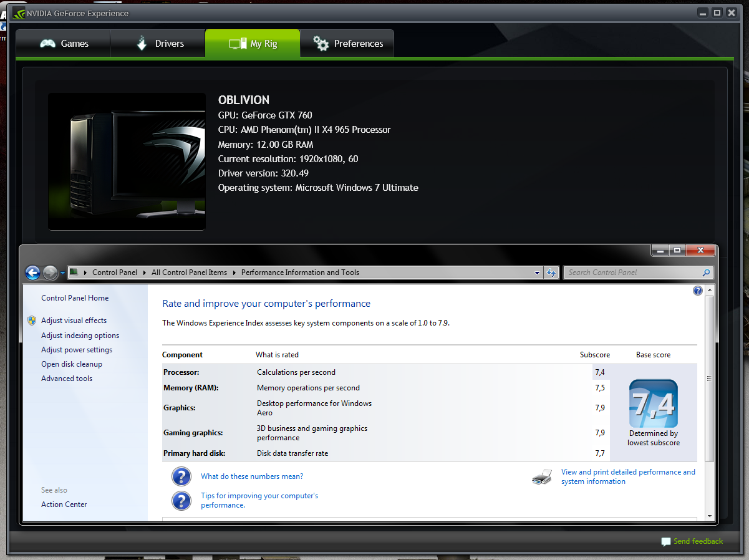Image resolution: width=749 pixels, height=560 pixels.
Task: Click the NVIDIA logo in title bar
Action: tap(19, 13)
